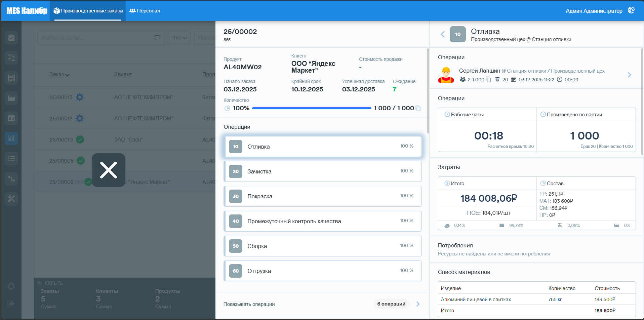Click total cost 184 008,06₽
644x320 pixels.
(489, 198)
